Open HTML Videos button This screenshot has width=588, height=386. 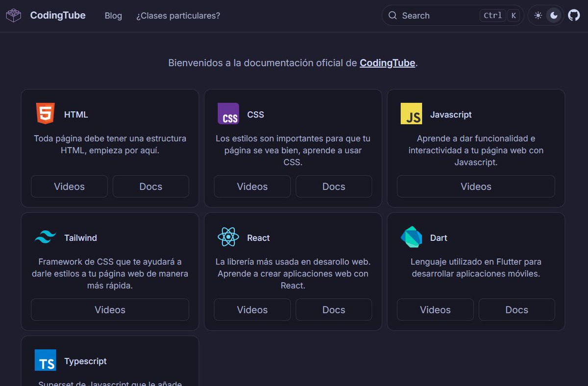pyautogui.click(x=69, y=186)
